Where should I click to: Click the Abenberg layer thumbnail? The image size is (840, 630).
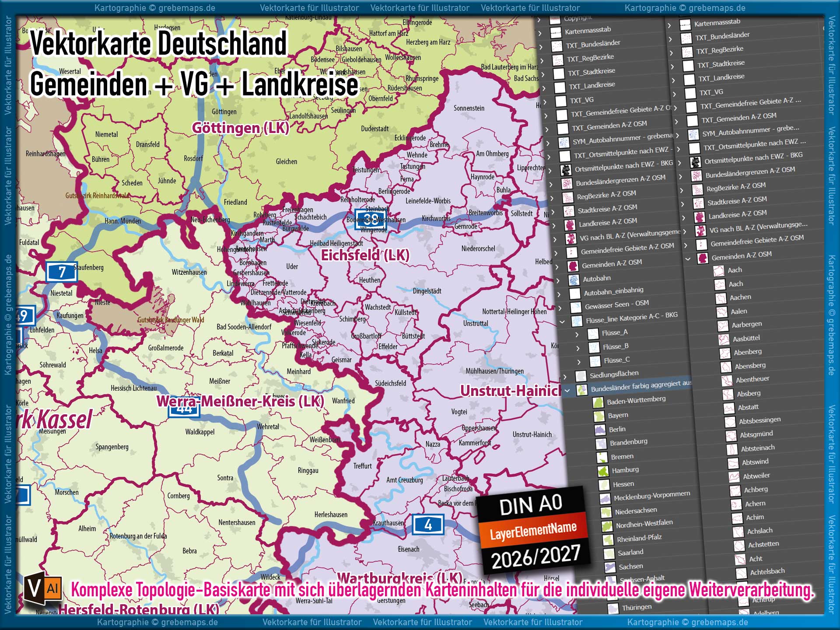click(x=725, y=353)
